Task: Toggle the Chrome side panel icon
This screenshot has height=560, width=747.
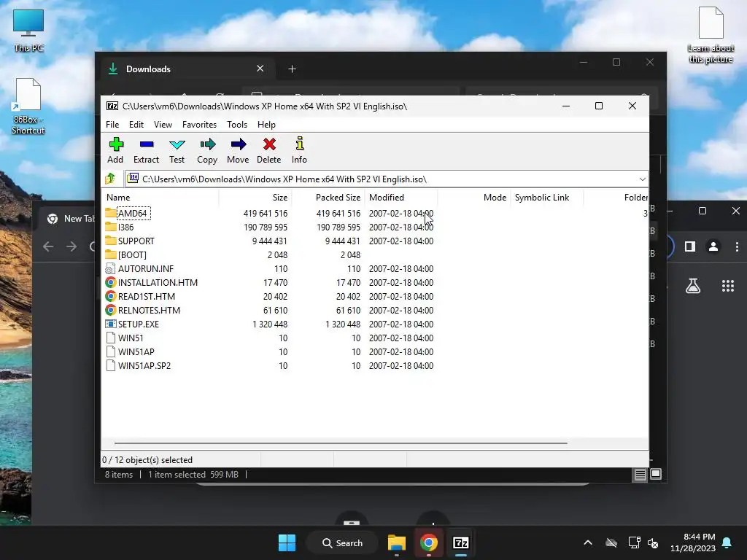Action: click(x=690, y=246)
